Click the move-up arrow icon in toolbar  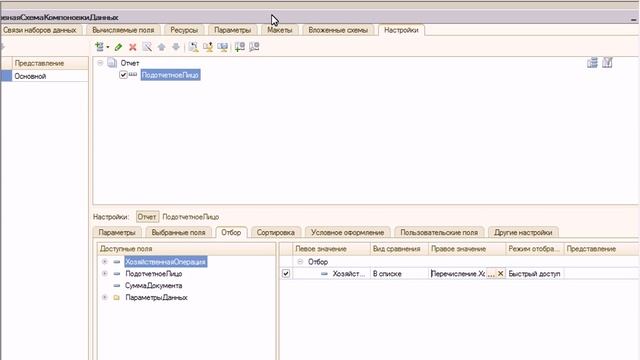coord(162,47)
